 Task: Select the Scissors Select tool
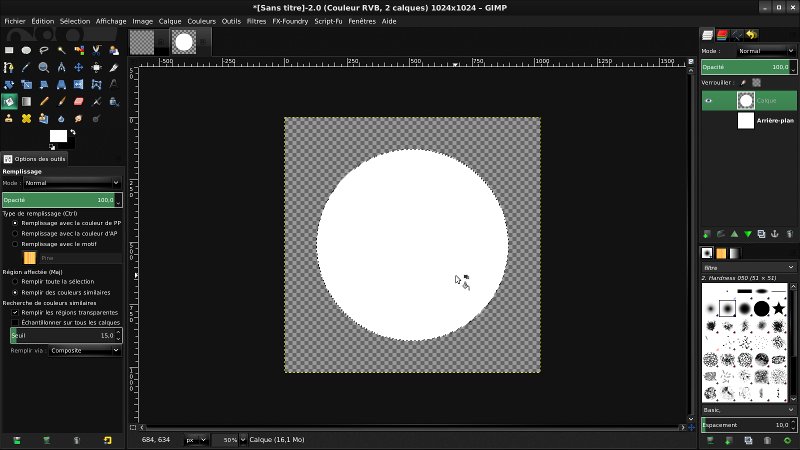pyautogui.click(x=96, y=50)
